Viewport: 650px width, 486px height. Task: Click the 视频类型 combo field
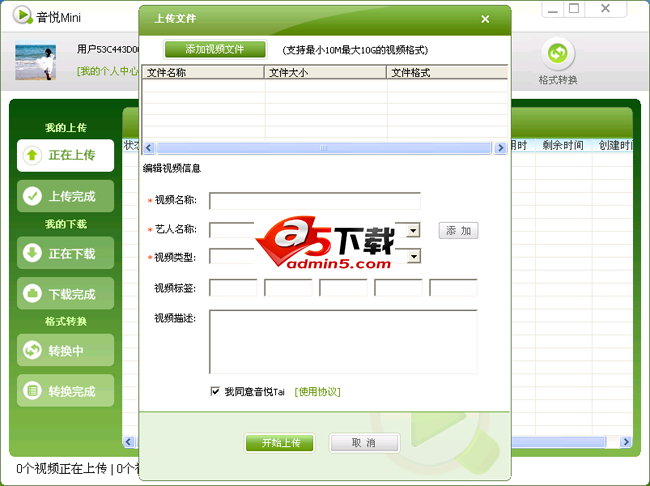point(315,256)
